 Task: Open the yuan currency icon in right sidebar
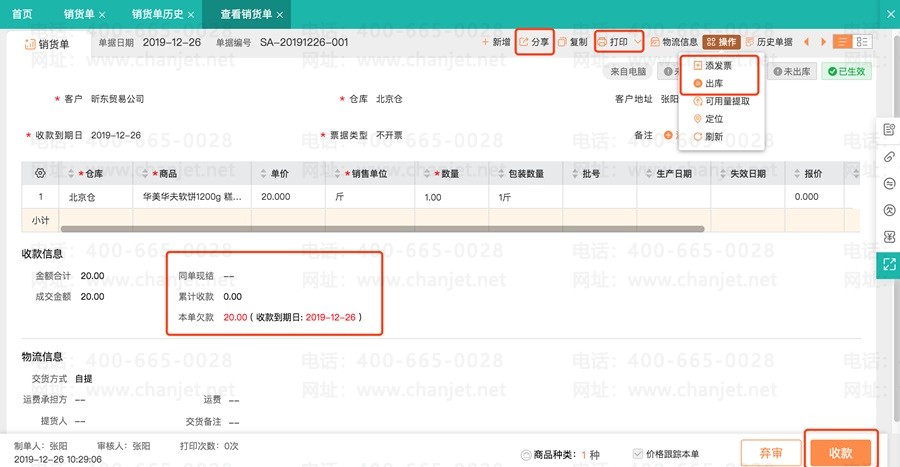889,237
